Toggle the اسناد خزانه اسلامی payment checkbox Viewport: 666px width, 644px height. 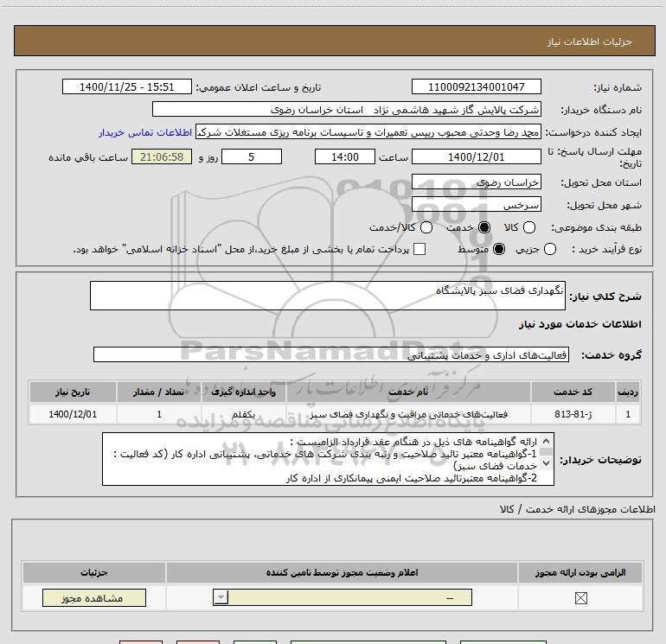pos(419,249)
